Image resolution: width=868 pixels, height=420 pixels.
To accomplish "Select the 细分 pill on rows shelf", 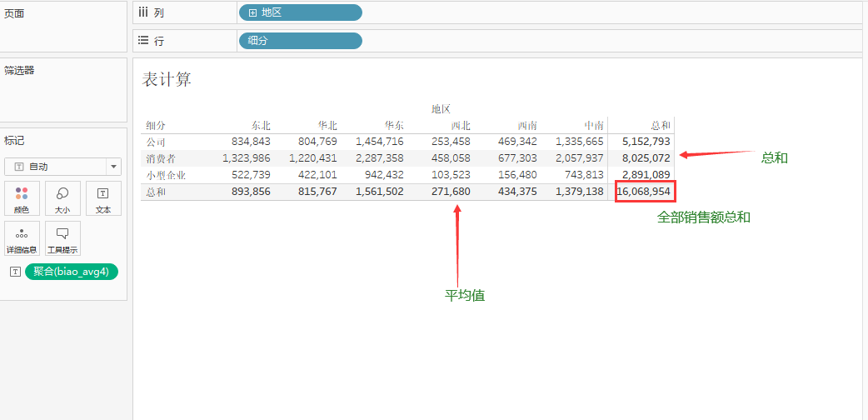I will point(301,41).
